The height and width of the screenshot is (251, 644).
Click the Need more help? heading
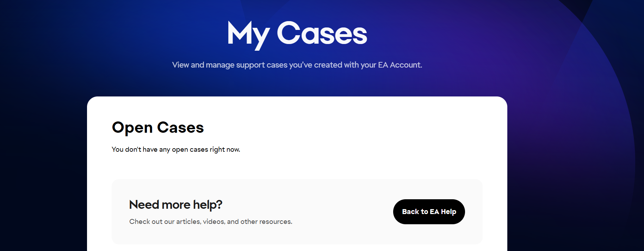[175, 205]
